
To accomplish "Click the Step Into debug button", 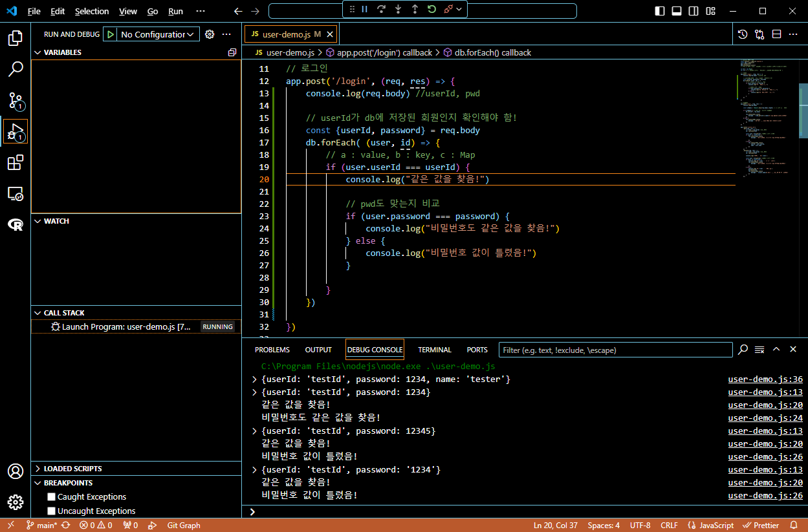I will [x=398, y=9].
